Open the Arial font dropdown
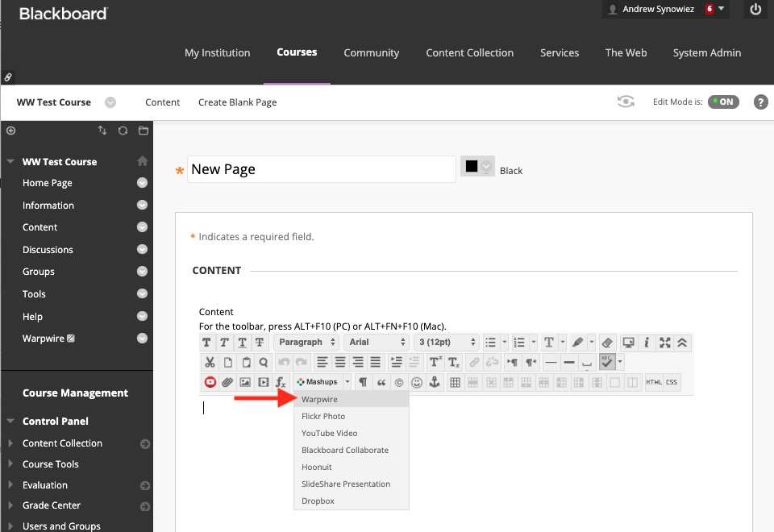Viewport: 774px width, 532px height. click(x=377, y=342)
